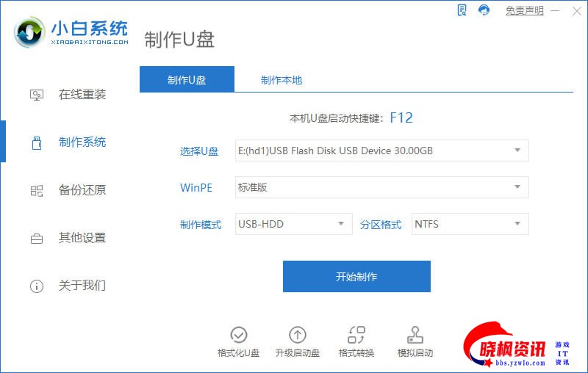Go to 其他设置 in sidebar
The width and height of the screenshot is (588, 373).
68,238
